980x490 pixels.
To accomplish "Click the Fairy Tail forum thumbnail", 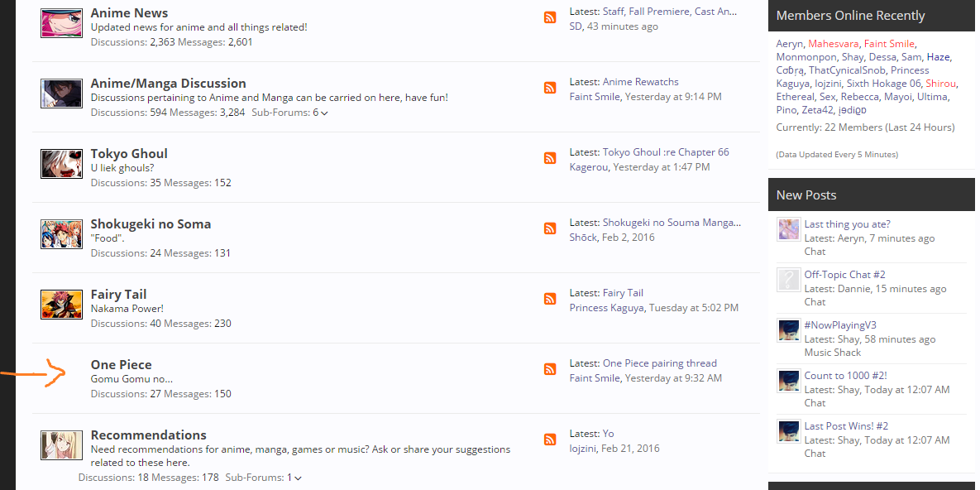I will 61,305.
